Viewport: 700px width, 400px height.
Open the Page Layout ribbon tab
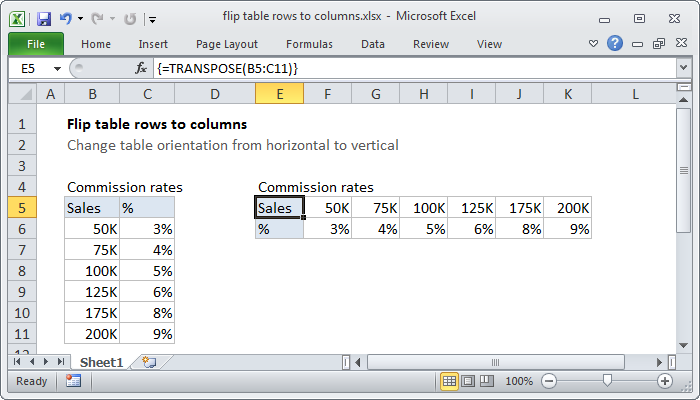225,44
